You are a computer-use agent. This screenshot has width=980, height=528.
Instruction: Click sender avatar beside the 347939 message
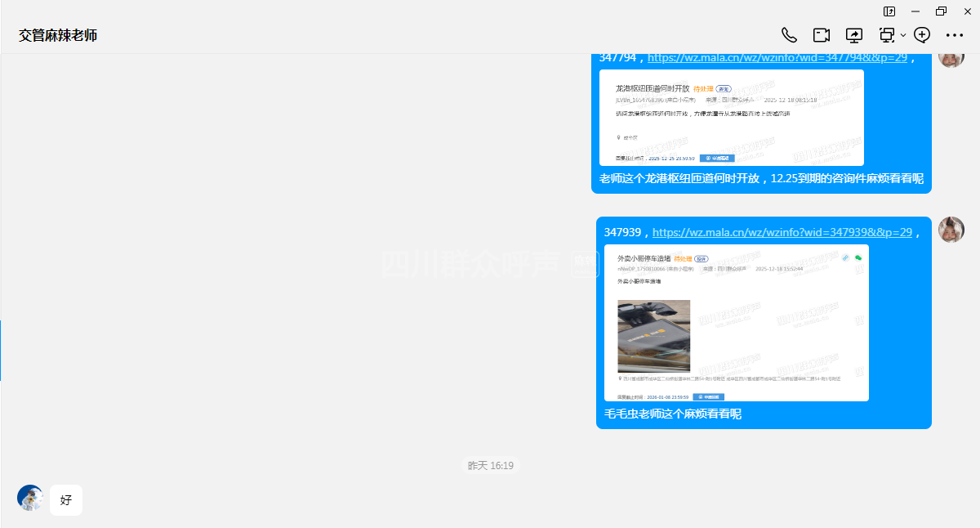coord(951,230)
